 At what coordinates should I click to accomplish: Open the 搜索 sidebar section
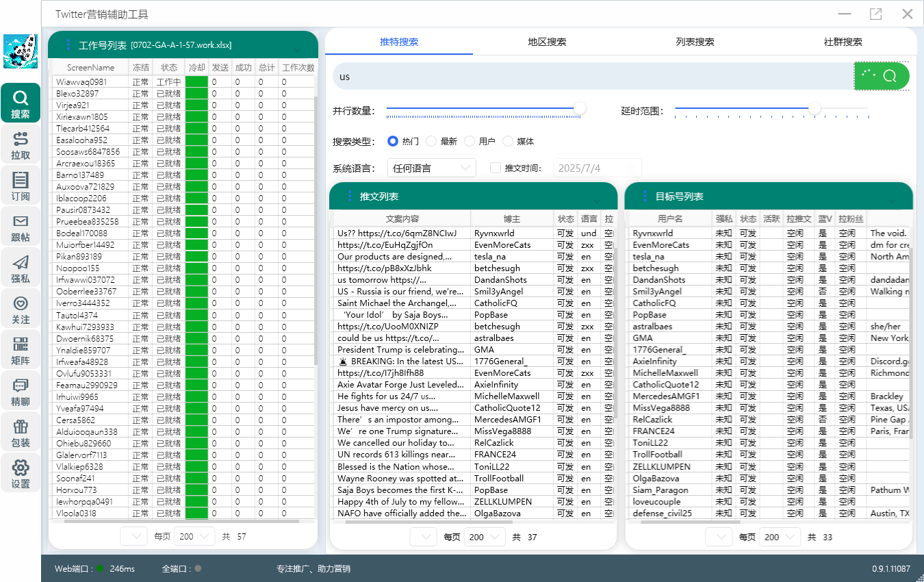[21, 103]
